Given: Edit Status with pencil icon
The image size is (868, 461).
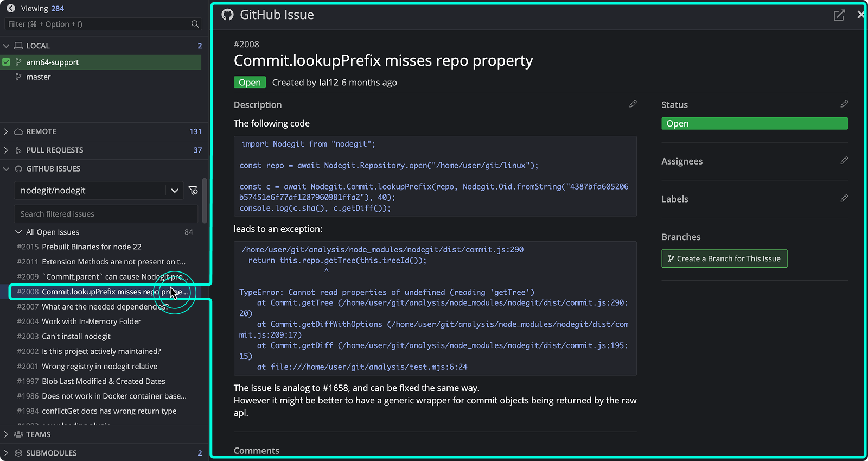Looking at the screenshot, I should click(x=844, y=104).
